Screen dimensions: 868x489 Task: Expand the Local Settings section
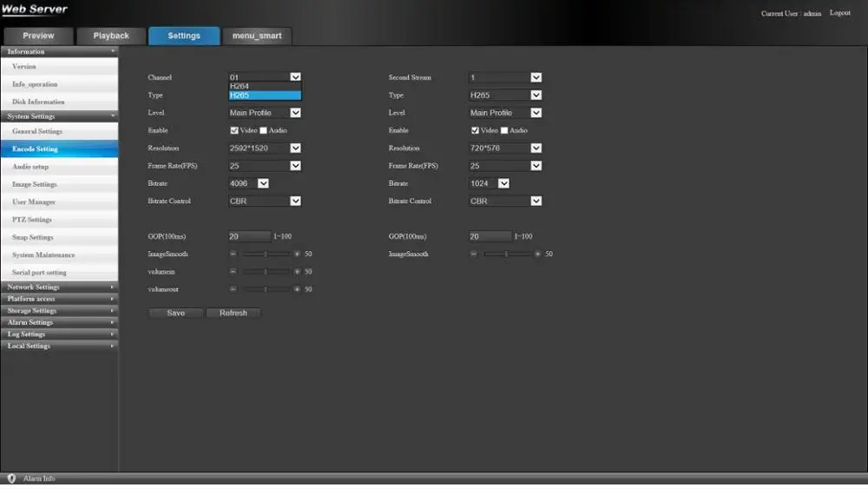[59, 346]
